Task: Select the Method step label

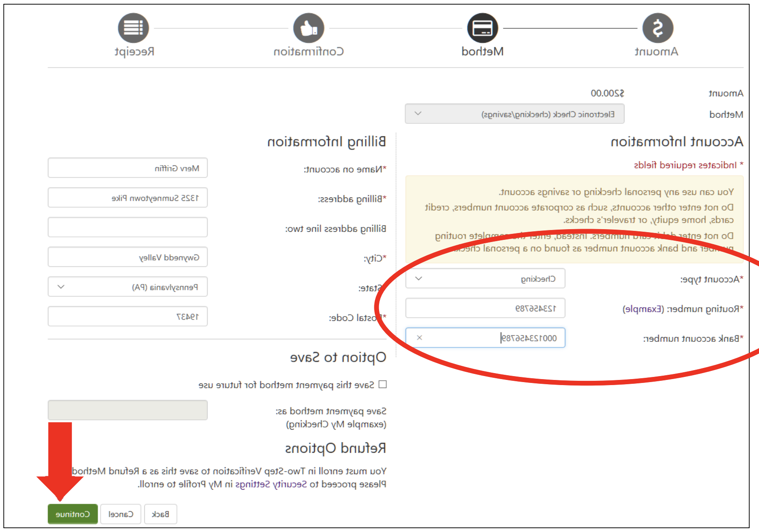Action: click(483, 52)
